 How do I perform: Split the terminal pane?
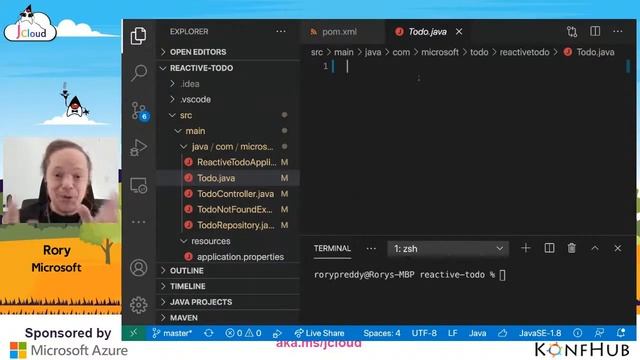(549, 248)
